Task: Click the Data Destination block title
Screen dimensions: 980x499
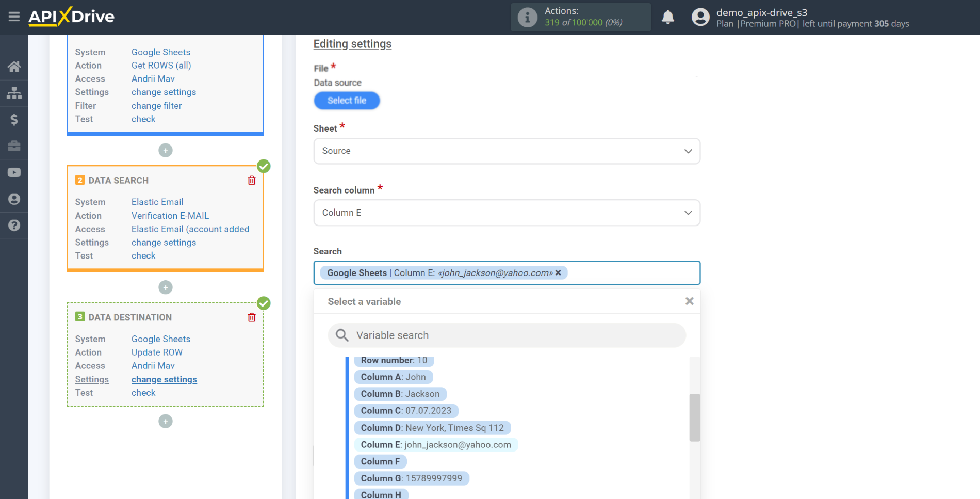Action: pyautogui.click(x=130, y=317)
